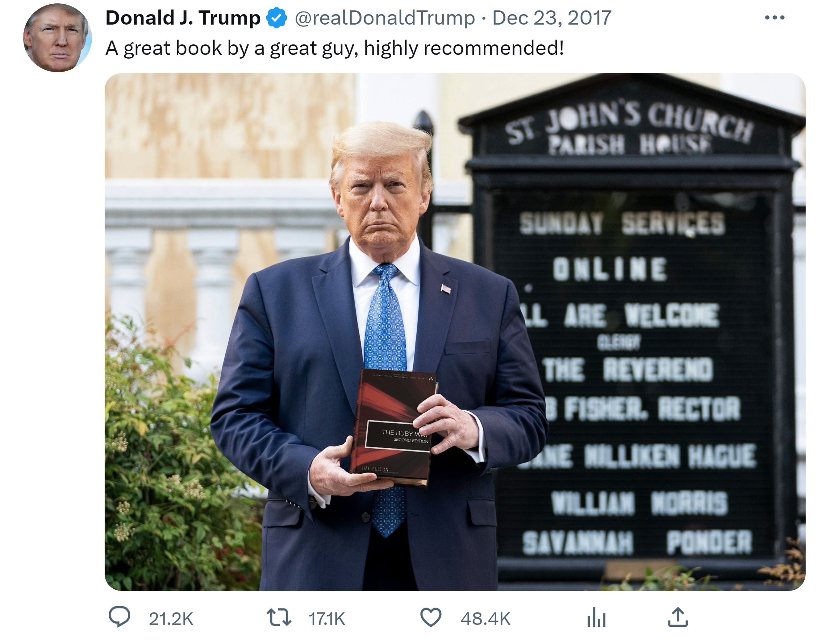Open the view analytics bar chart icon
This screenshot has width=826, height=644.
coord(596,617)
